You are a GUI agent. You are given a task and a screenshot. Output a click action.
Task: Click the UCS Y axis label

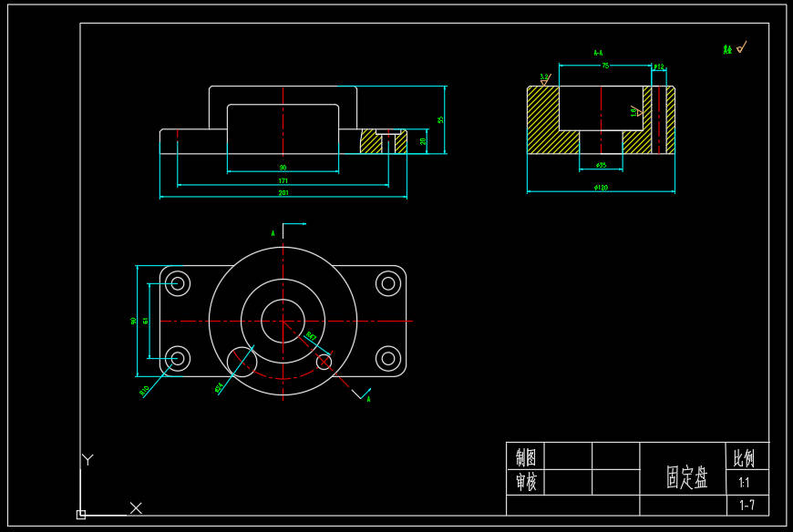(88, 459)
